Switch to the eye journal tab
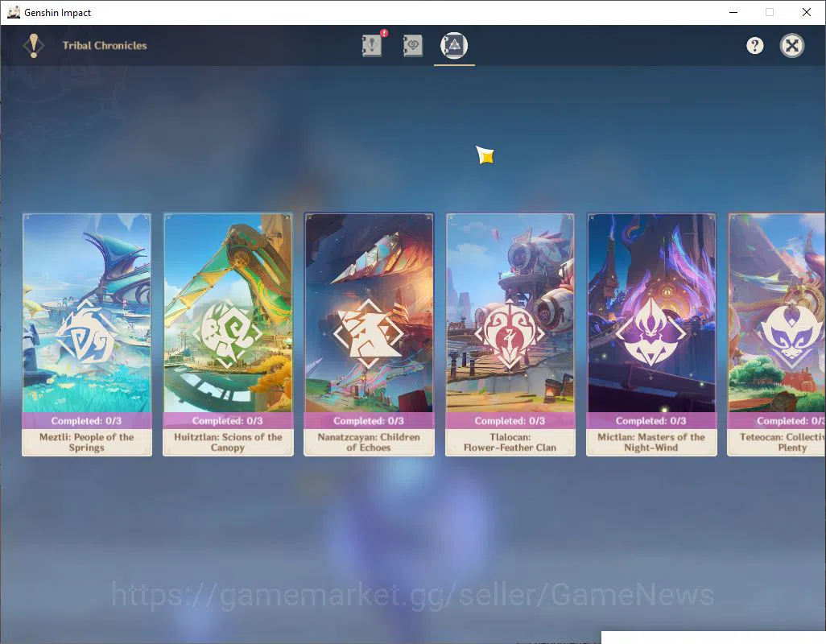 point(412,45)
